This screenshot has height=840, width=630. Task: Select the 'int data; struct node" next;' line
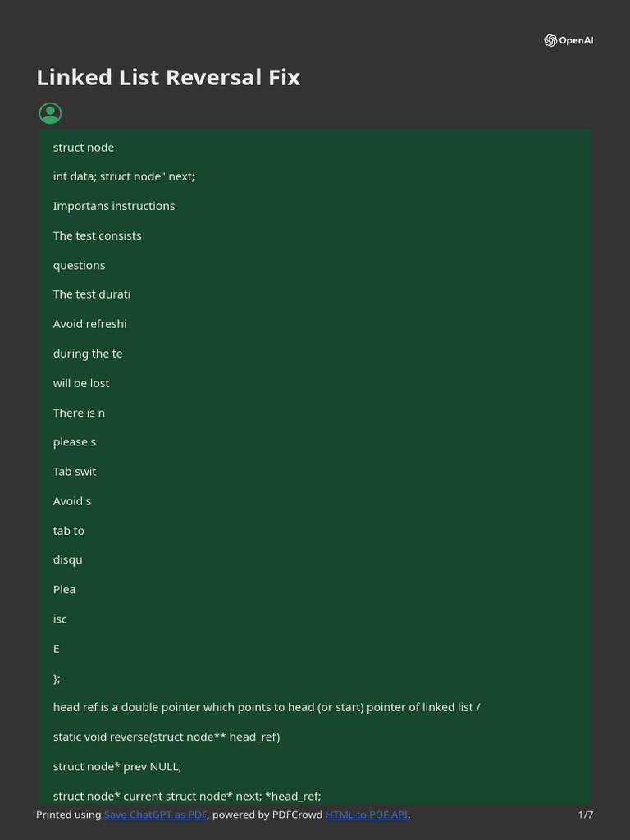coord(124,176)
